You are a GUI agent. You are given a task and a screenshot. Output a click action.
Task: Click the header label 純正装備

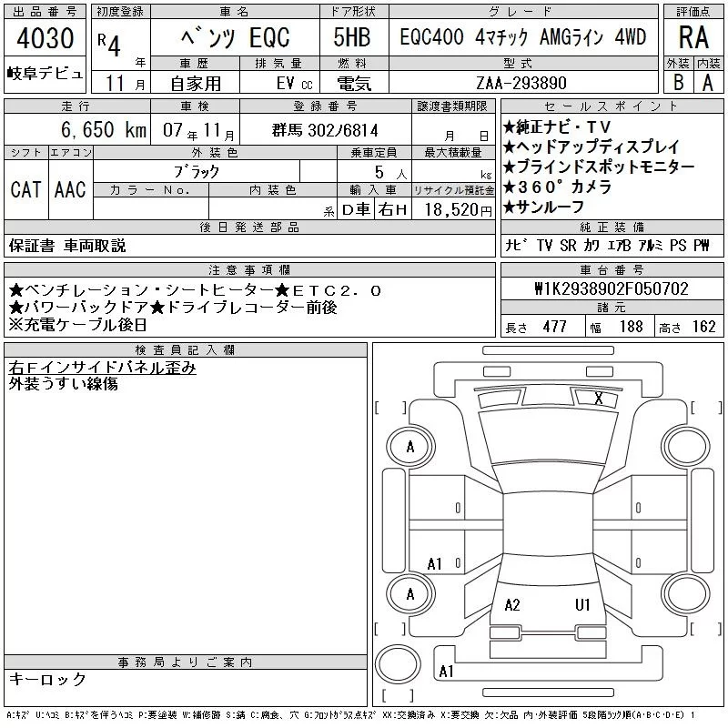[x=612, y=227]
